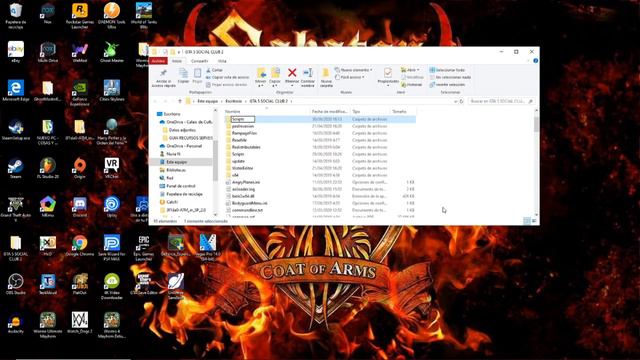The height and width of the screenshot is (360, 640).
Task: Click the Cortar scissors option
Action: click(215, 70)
